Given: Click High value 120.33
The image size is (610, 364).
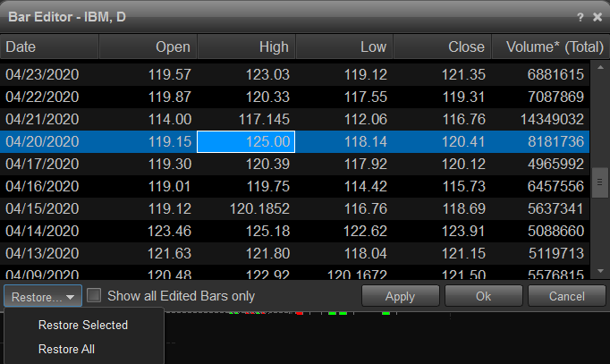Looking at the screenshot, I should [x=267, y=97].
